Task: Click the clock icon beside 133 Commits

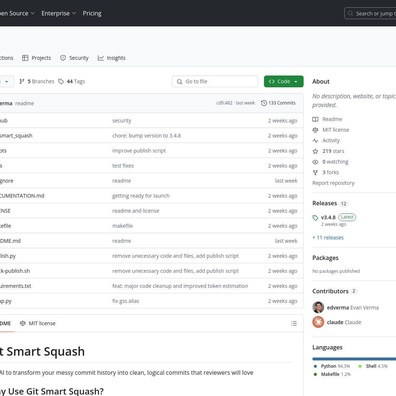Action: (264, 103)
